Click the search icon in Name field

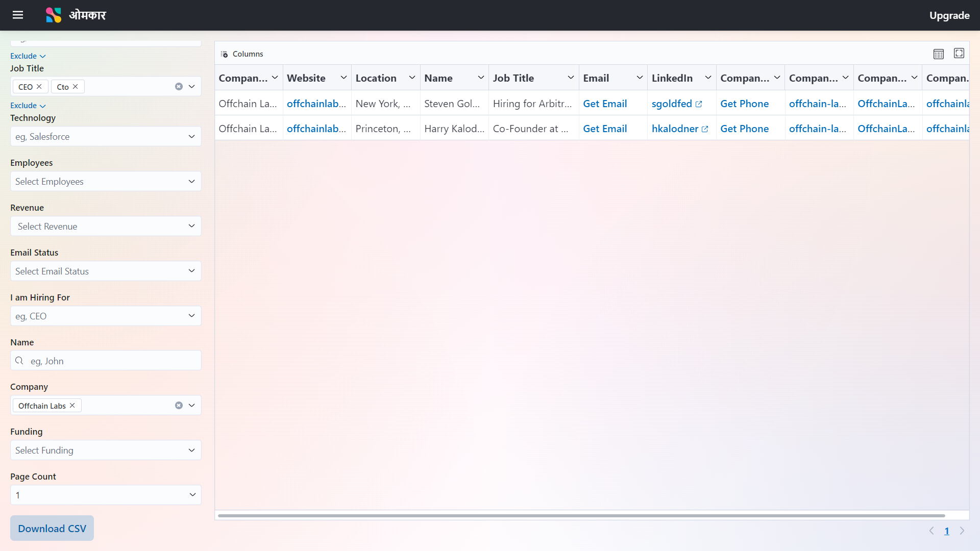19,361
